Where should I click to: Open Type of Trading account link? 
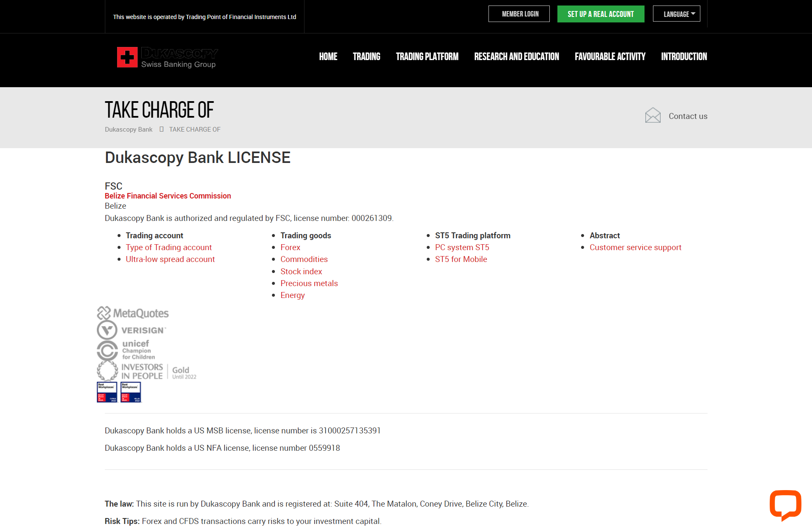169,247
